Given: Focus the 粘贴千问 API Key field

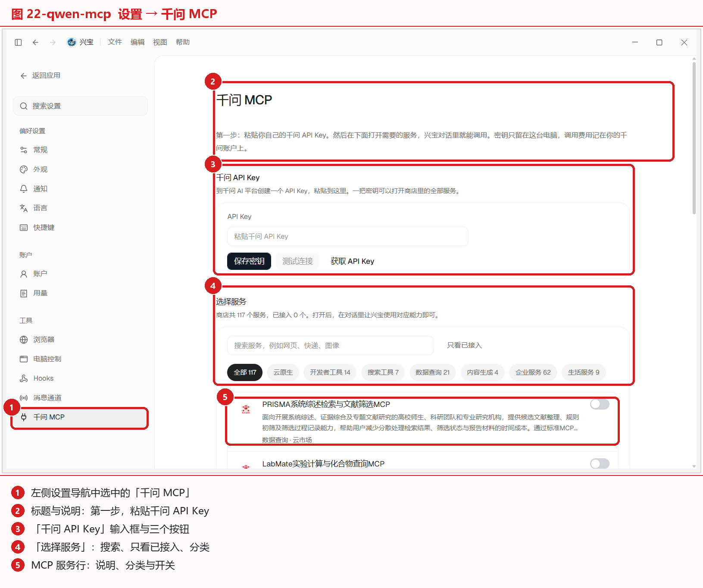Looking at the screenshot, I should [x=347, y=236].
